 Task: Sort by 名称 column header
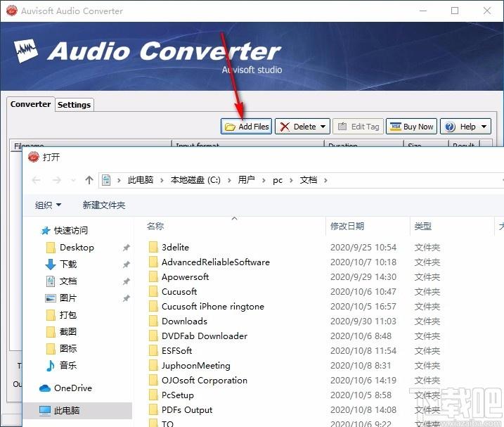click(x=155, y=227)
